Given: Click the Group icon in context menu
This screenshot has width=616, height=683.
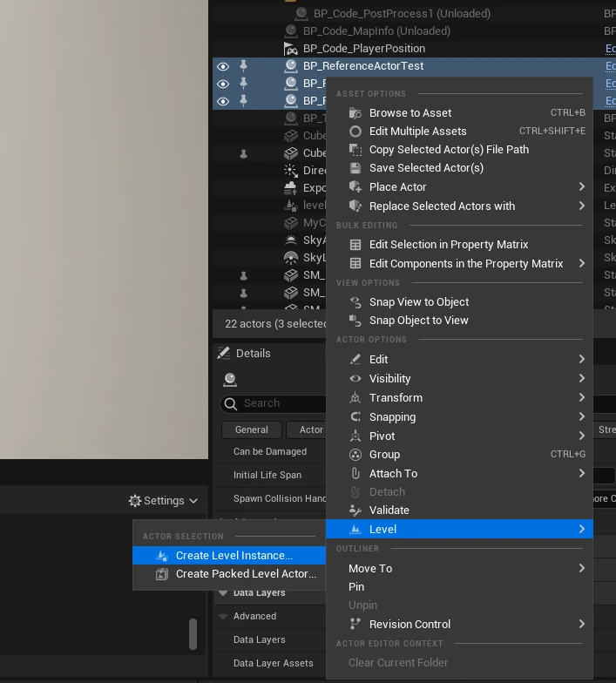Looking at the screenshot, I should click(355, 455).
